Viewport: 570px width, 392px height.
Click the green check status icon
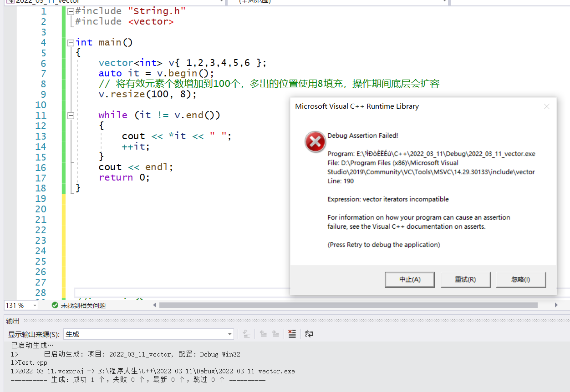tap(56, 305)
